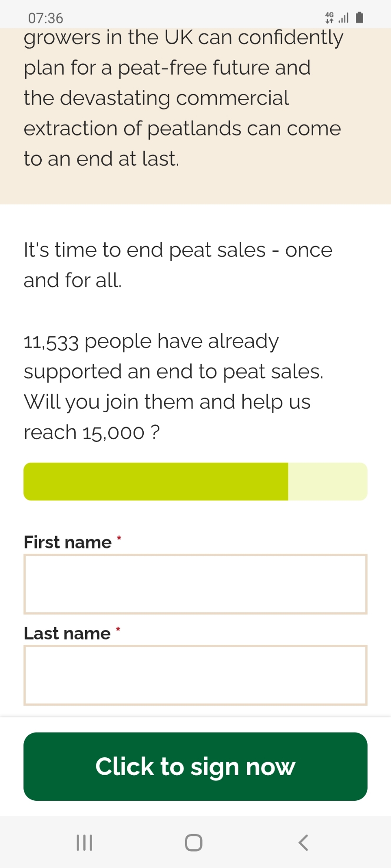Tap the beige peat-free future paragraph
Viewport: 391px width, 868px height.
click(182, 98)
